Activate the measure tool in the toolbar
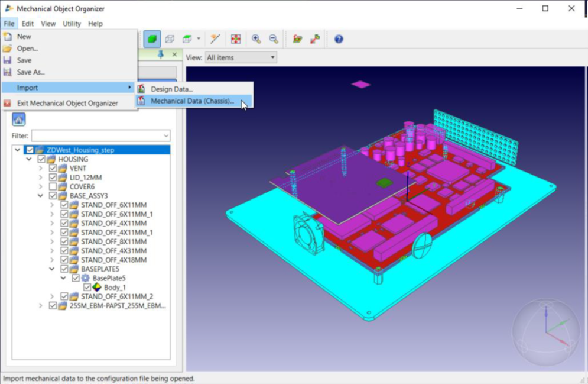The image size is (588, 384). click(215, 38)
